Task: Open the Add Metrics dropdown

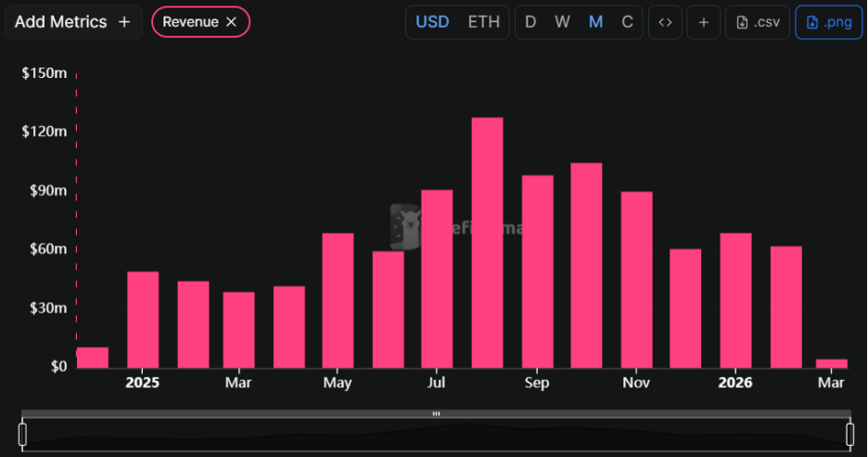Action: 72,22
